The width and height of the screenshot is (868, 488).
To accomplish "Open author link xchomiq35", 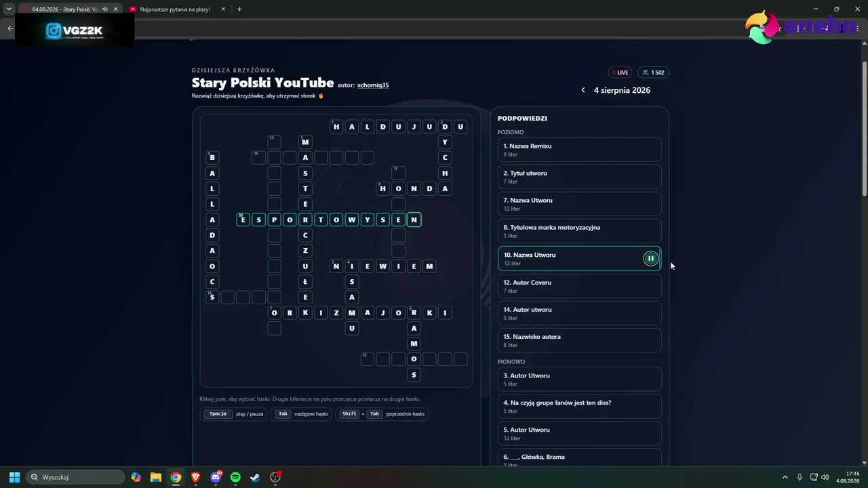I will click(373, 85).
